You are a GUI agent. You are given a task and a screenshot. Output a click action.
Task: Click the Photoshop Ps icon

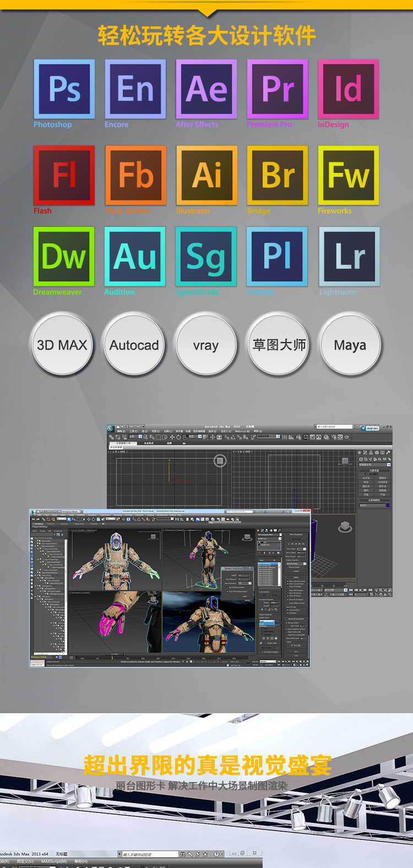click(64, 89)
